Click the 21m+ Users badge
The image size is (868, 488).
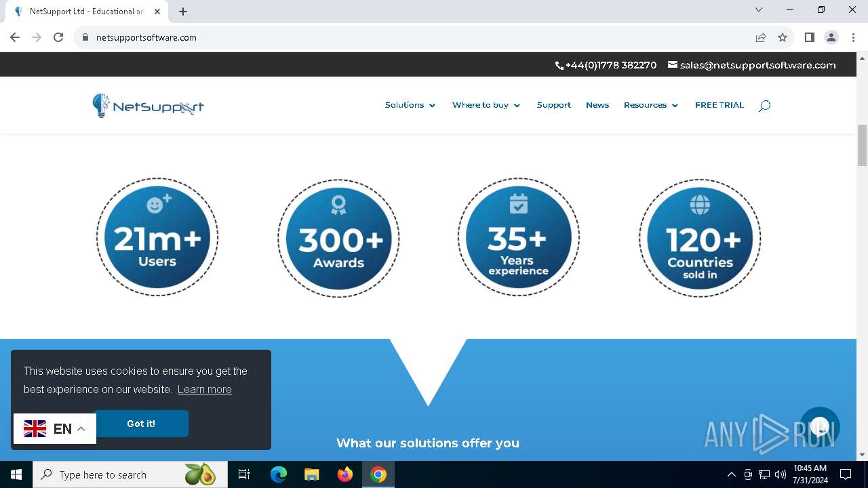[x=157, y=237]
